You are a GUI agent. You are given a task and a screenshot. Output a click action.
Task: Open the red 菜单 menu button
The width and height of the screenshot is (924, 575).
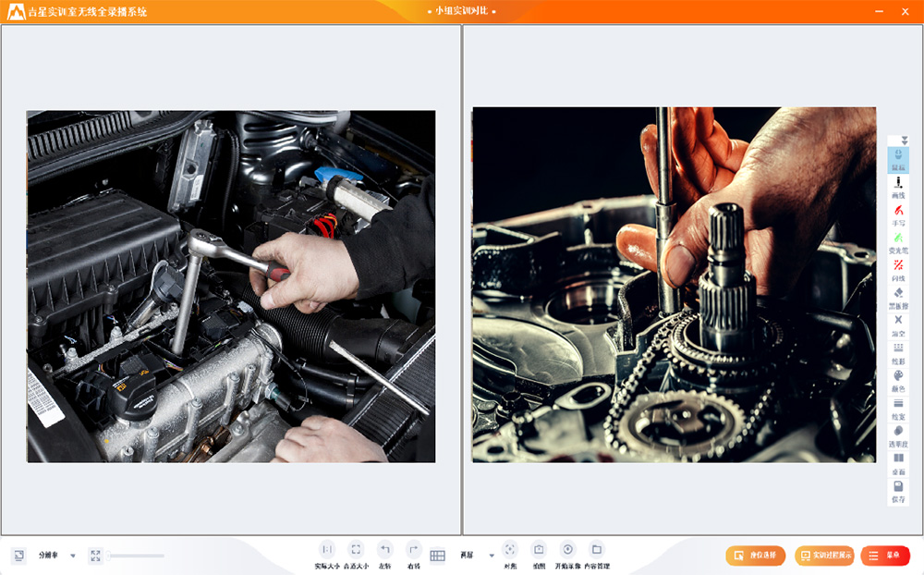pyautogui.click(x=884, y=556)
